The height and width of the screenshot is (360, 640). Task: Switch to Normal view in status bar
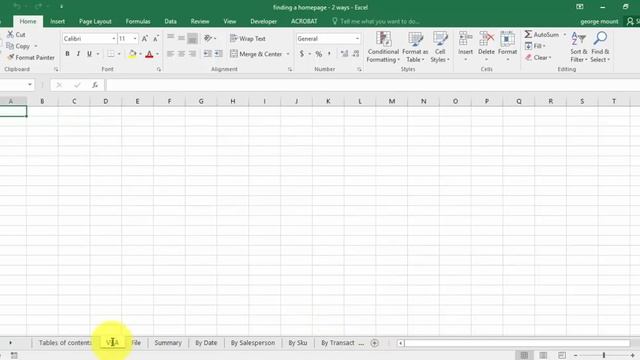(524, 355)
